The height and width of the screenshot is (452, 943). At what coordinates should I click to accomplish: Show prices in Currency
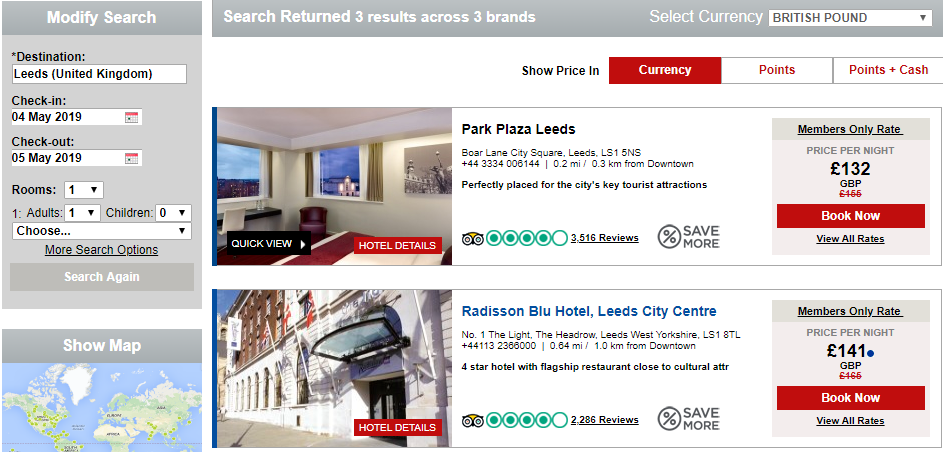point(665,70)
